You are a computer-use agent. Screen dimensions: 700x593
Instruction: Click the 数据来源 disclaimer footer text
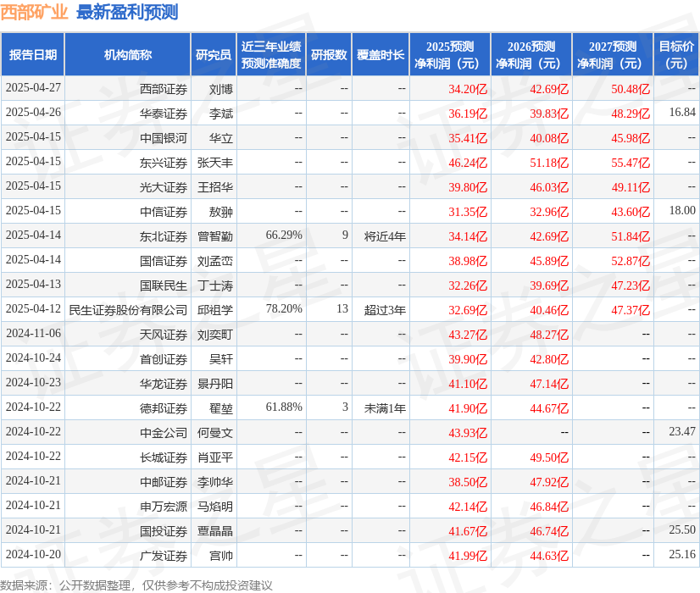[136, 585]
